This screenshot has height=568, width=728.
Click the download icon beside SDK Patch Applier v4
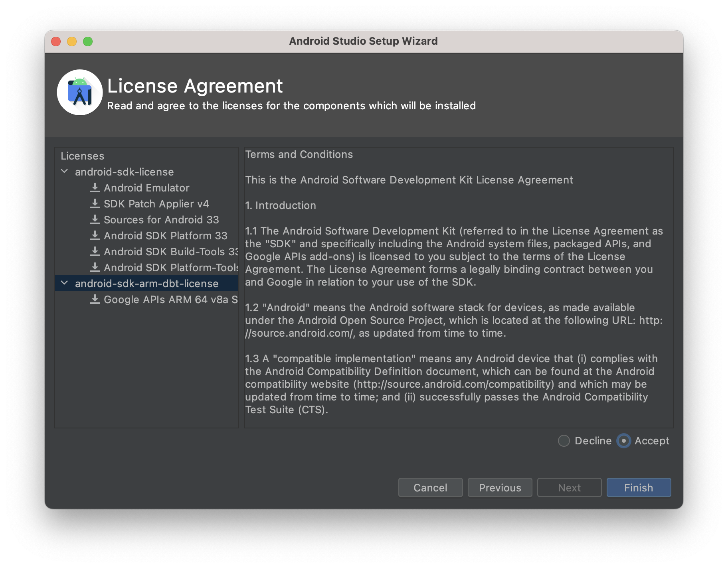95,203
